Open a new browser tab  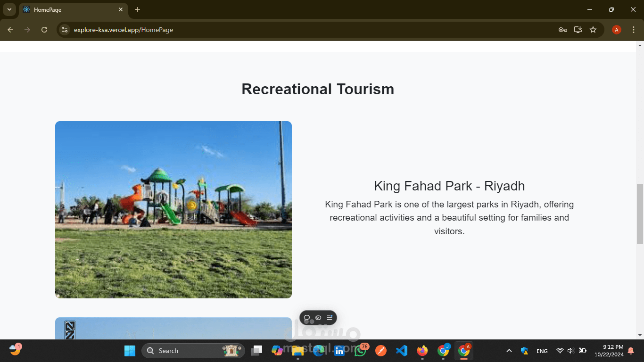pos(138,9)
